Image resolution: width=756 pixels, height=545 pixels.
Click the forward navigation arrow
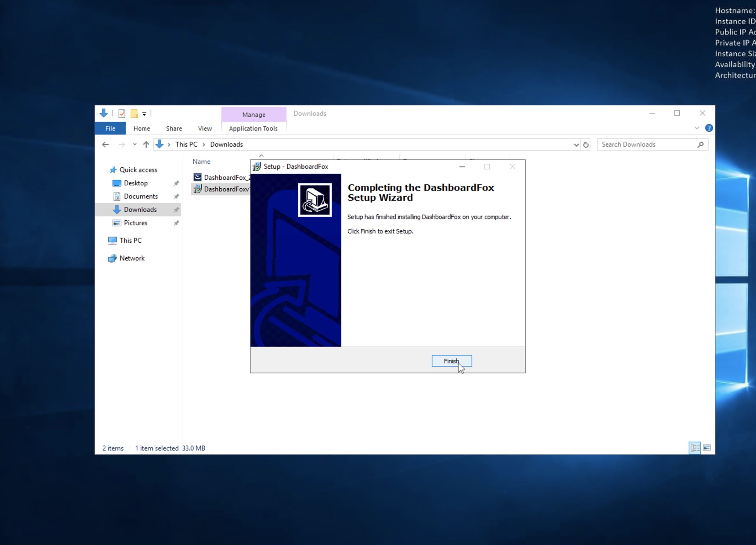point(122,144)
